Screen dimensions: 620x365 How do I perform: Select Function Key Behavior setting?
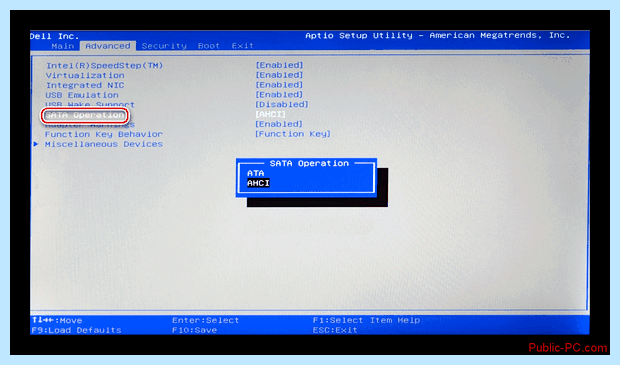104,134
